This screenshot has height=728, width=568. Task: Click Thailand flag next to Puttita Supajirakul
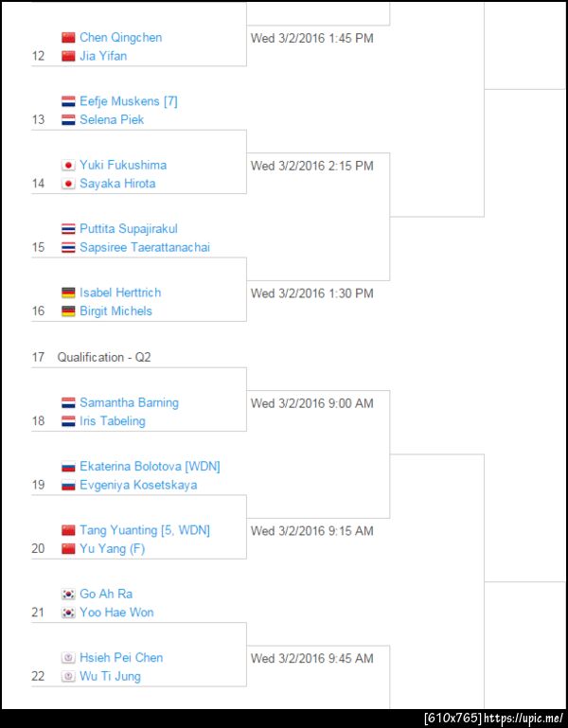tap(67, 229)
